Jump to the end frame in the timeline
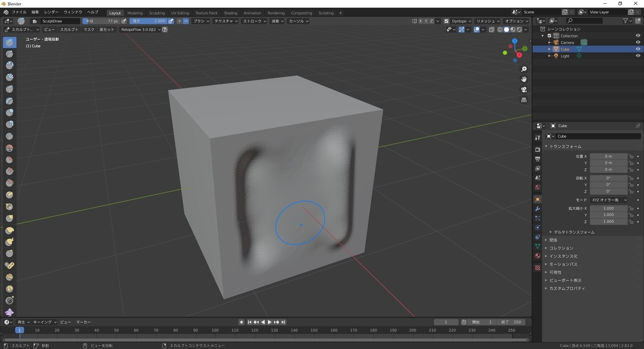 pyautogui.click(x=283, y=322)
